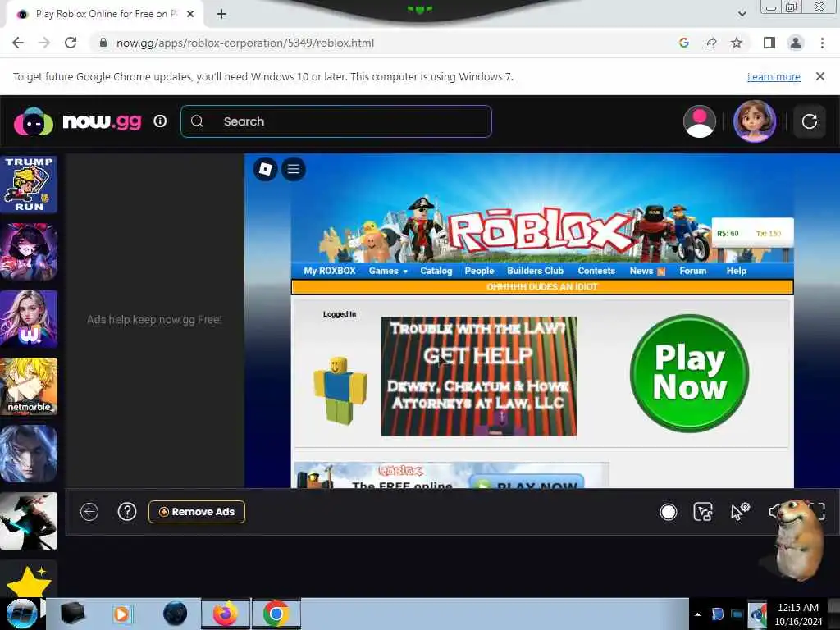Open the Windows Start button
840x630 pixels.
[21, 614]
